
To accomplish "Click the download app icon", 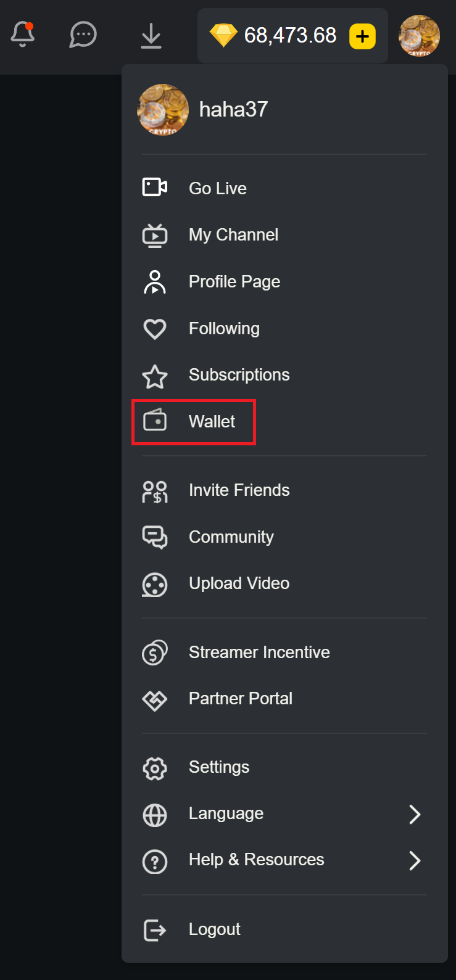I will pos(151,35).
